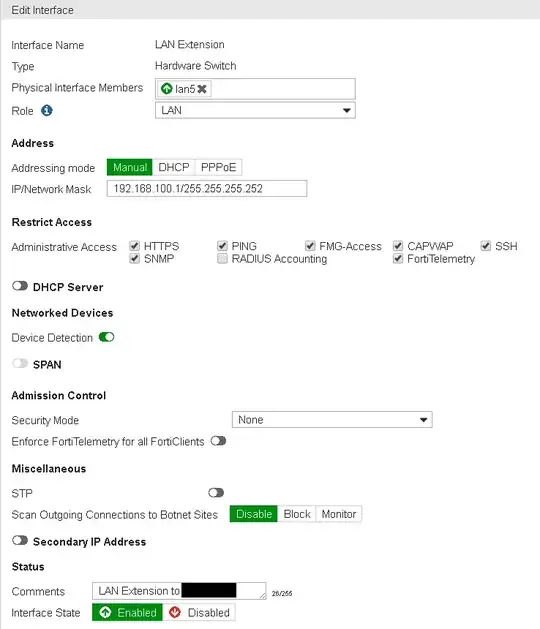Set botnet scanning to Block
The image size is (540, 629).
click(297, 514)
